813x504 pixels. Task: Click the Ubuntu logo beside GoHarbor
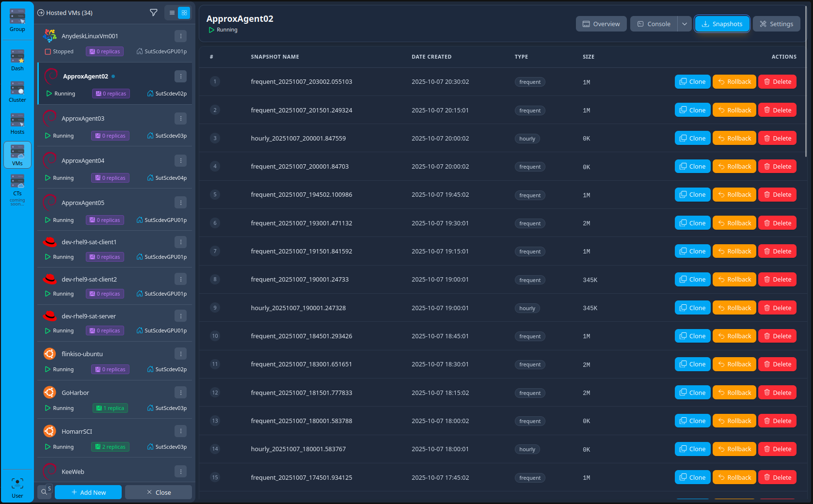pos(49,392)
